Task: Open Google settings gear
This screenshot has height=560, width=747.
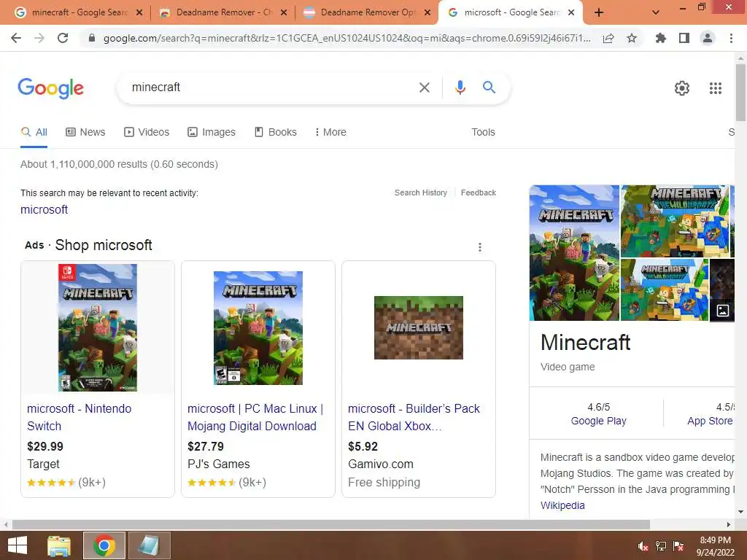Action: point(682,88)
